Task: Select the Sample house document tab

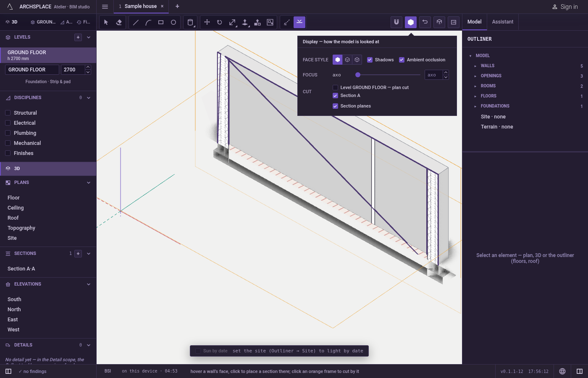Action: pyautogui.click(x=141, y=6)
